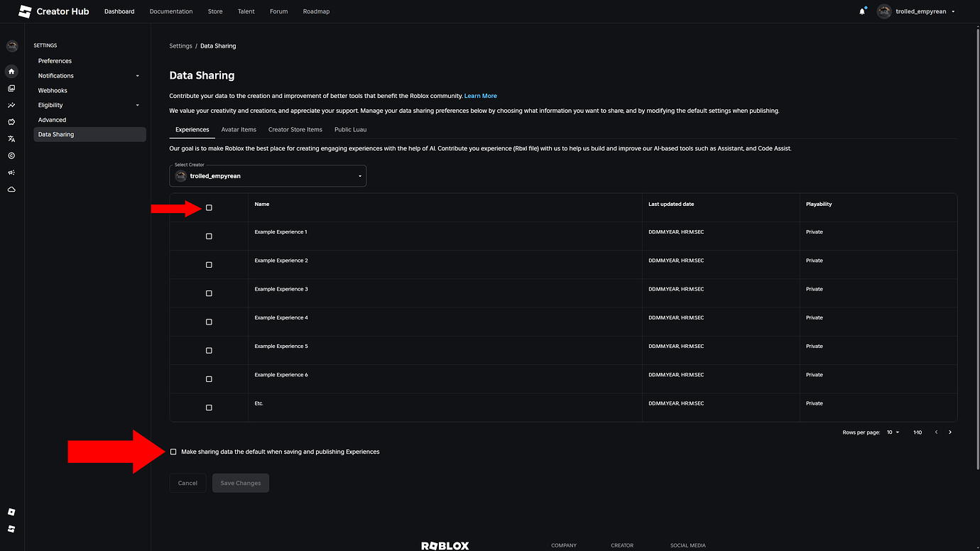Click the Monetization piggy bank icon

click(x=11, y=121)
